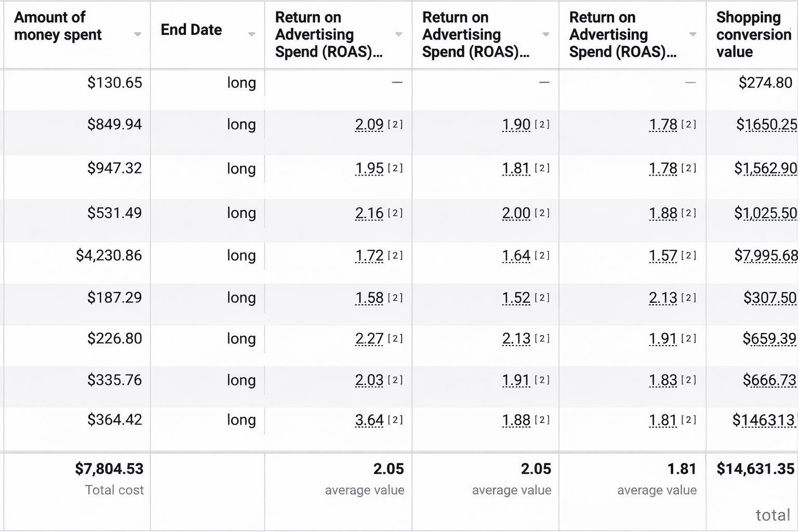Open the $7,995.68 shopping conversion value
Image resolution: width=798 pixels, height=532 pixels.
point(765,256)
